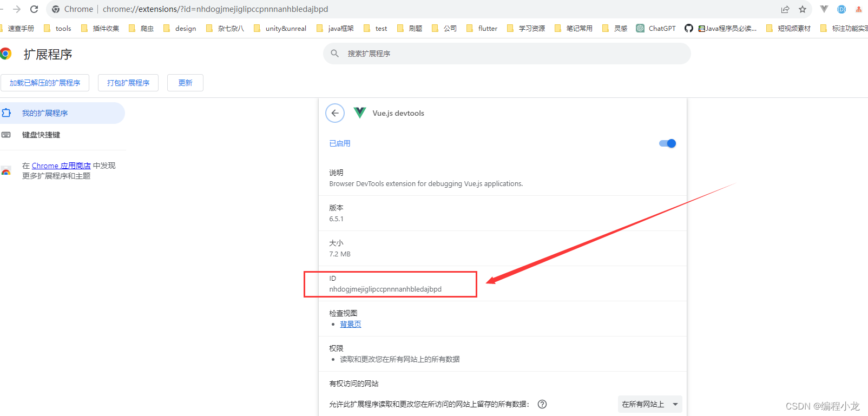Open the 速查手册 bookmark folder

pos(17,28)
